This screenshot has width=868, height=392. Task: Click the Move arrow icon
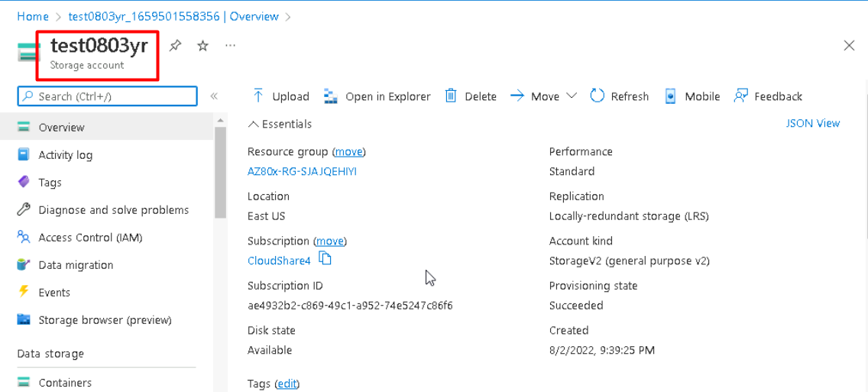coord(517,96)
